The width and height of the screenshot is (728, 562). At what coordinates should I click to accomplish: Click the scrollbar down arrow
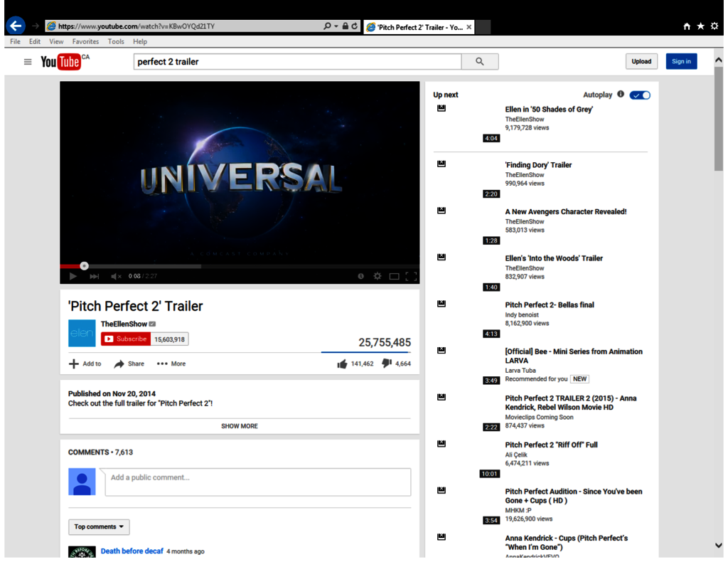718,545
